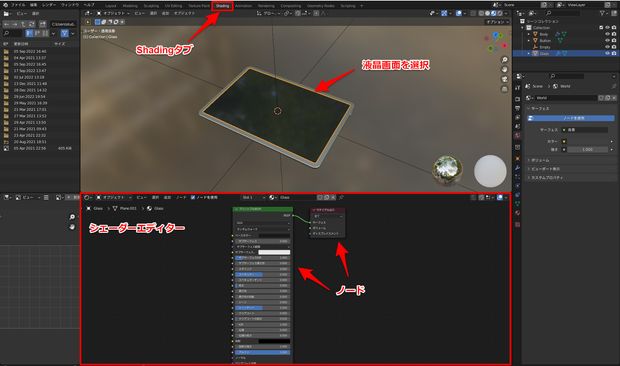Open the World properties tab icon
Viewport: 620px width, 366px height.
coord(517,136)
